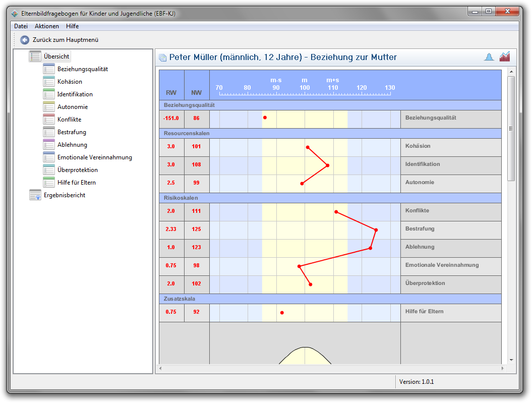Click the -151.0 raw value cell
Viewport: 532px width, 403px height.
pyautogui.click(x=171, y=119)
